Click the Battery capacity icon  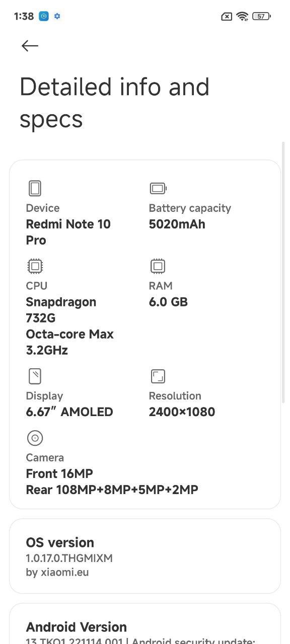[158, 189]
